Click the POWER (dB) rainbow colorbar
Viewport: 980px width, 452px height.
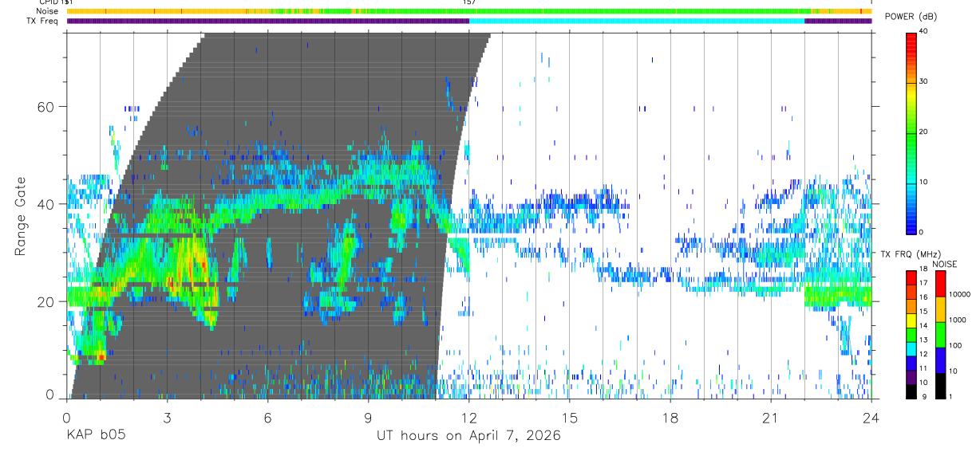coord(911,132)
